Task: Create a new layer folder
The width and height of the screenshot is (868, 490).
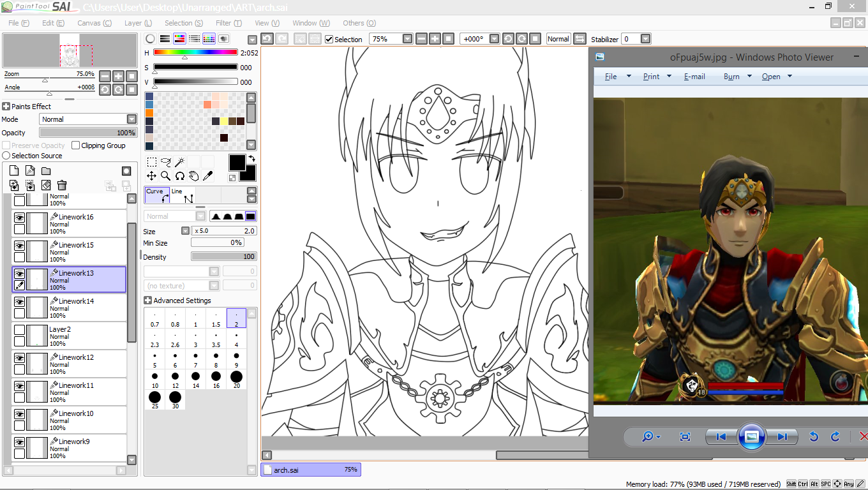Action: [46, 171]
